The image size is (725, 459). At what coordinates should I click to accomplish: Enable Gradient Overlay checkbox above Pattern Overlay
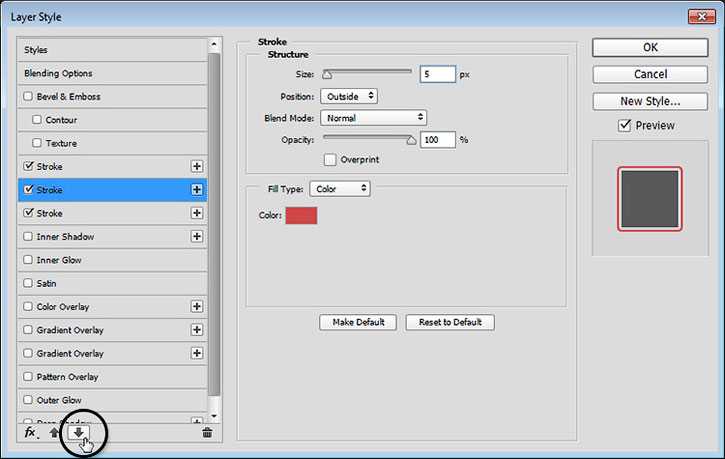click(28, 353)
